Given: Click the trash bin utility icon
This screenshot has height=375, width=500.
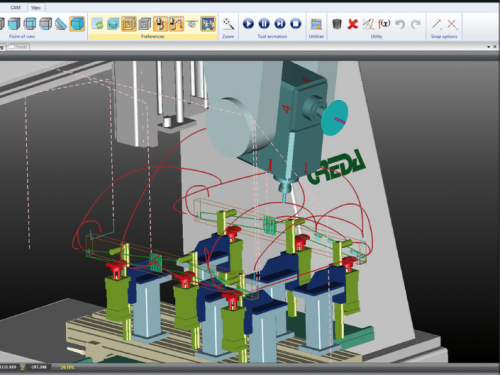Looking at the screenshot, I should pyautogui.click(x=337, y=24).
